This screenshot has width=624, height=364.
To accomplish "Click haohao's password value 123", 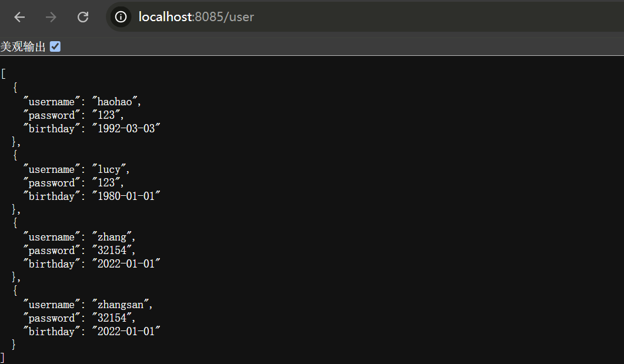I will (106, 115).
